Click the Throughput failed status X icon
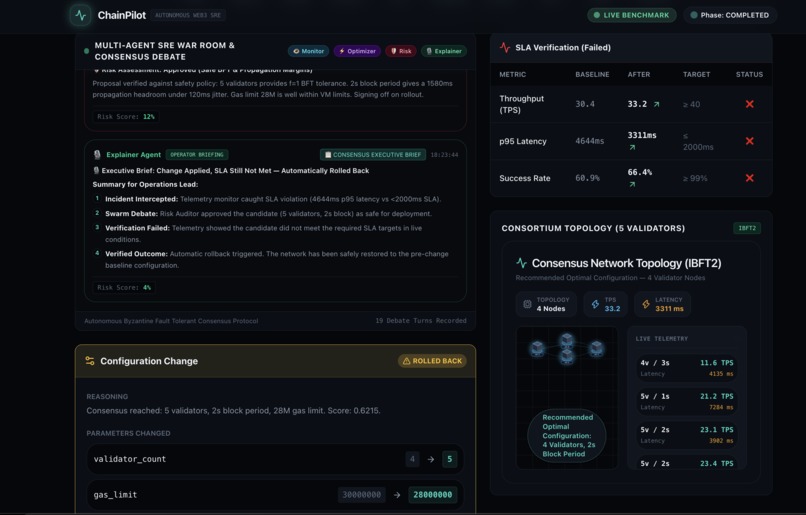This screenshot has width=806, height=515. click(x=749, y=104)
